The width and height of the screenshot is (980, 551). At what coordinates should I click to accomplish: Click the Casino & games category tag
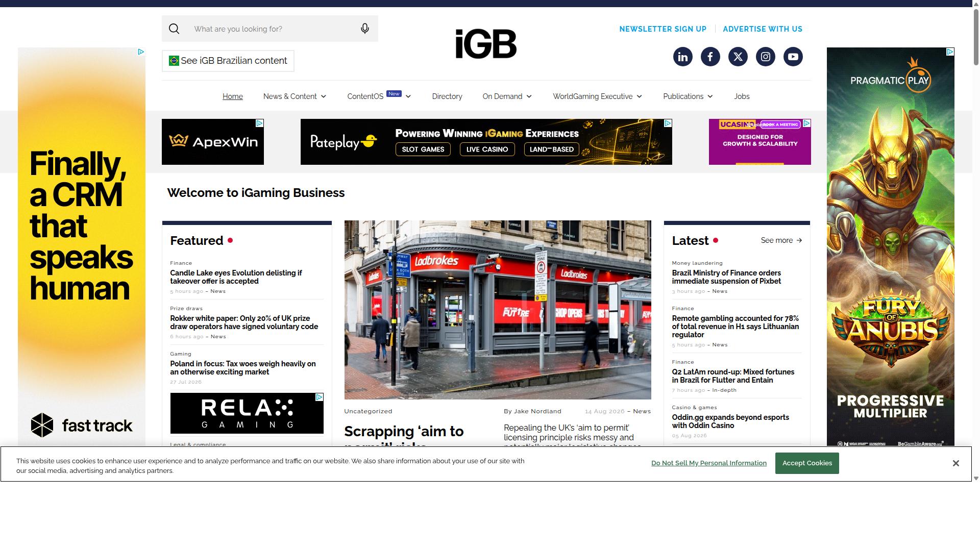coord(694,408)
